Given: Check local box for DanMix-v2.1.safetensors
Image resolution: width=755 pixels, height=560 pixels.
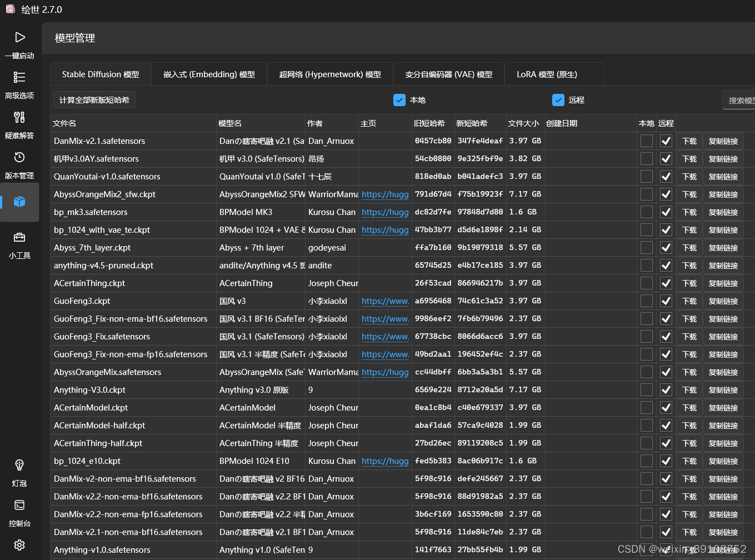Looking at the screenshot, I should 647,141.
